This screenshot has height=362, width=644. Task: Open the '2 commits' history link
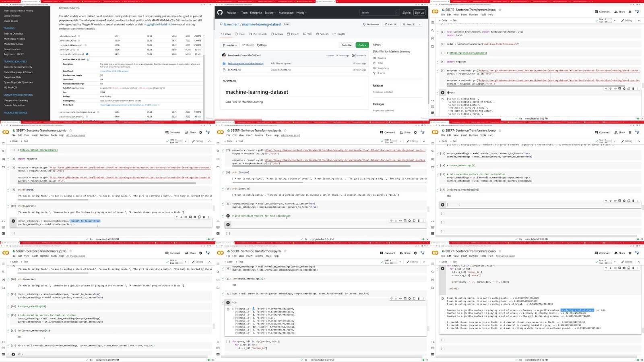[x=359, y=55]
